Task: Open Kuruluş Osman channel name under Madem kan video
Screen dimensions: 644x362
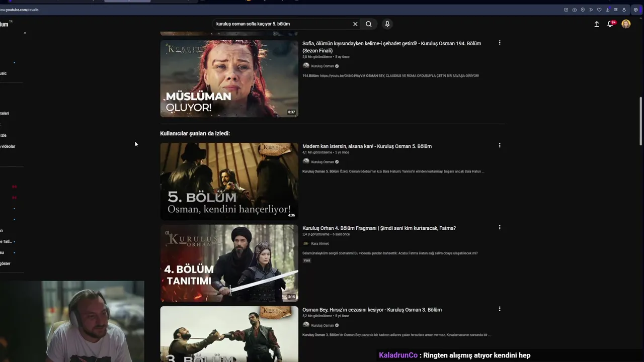Action: click(323, 162)
